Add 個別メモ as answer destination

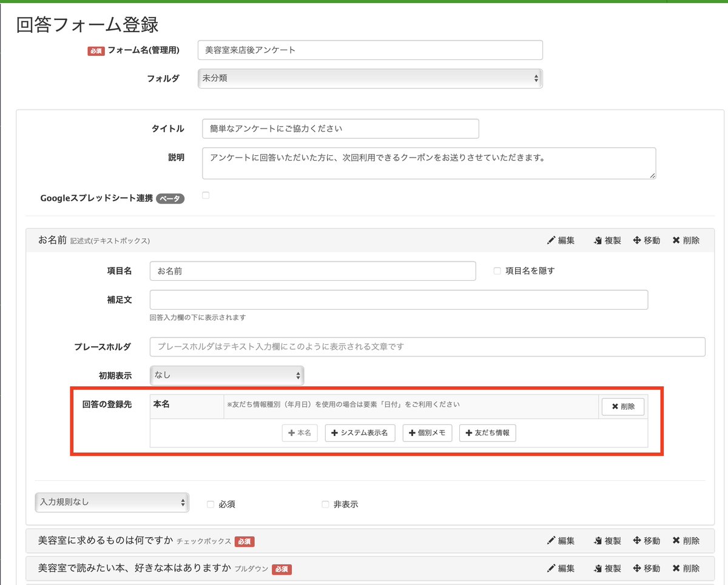pyautogui.click(x=427, y=433)
